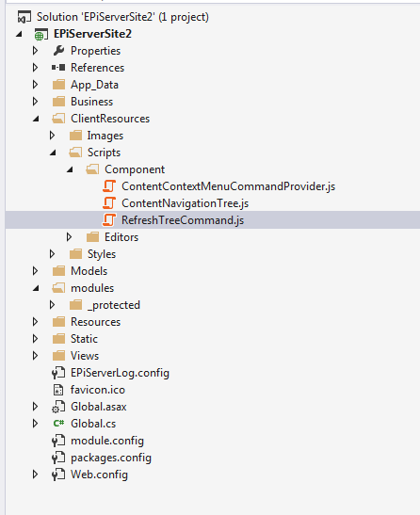Click the References node icon
Screen dimensions: 420x515
pyautogui.click(x=58, y=68)
